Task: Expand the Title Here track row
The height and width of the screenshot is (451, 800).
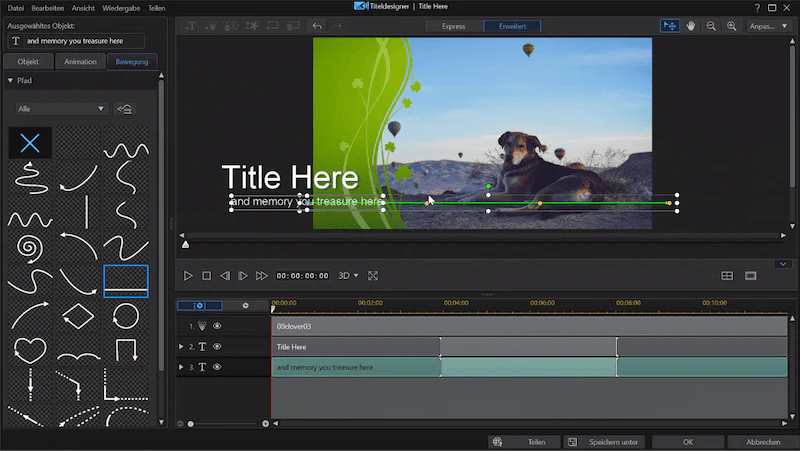Action: click(x=181, y=346)
